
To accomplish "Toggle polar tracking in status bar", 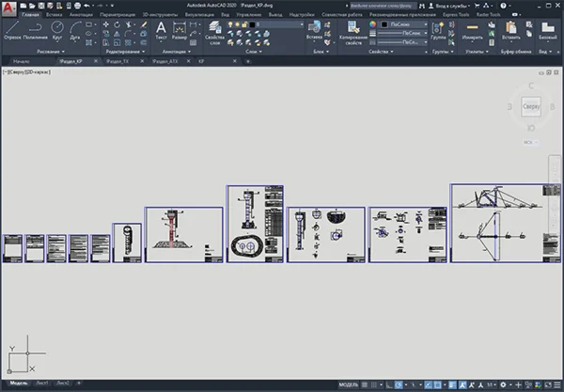I will (399, 384).
